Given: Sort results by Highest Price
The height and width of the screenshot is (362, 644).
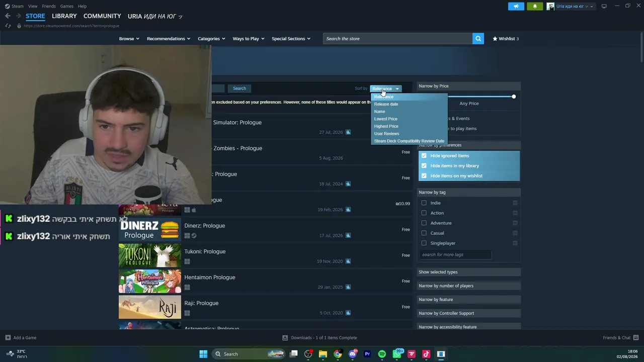Looking at the screenshot, I should 386,126.
